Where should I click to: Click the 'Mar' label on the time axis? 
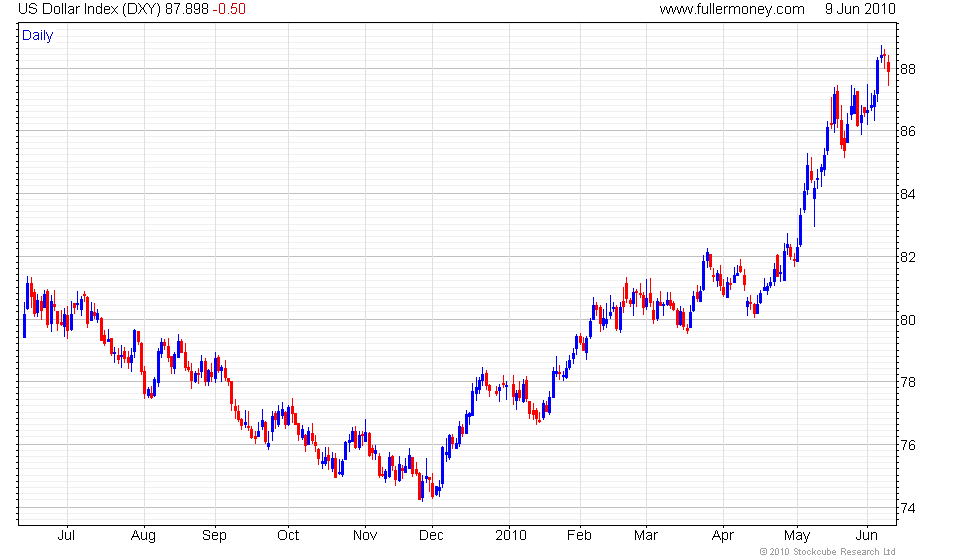646,536
